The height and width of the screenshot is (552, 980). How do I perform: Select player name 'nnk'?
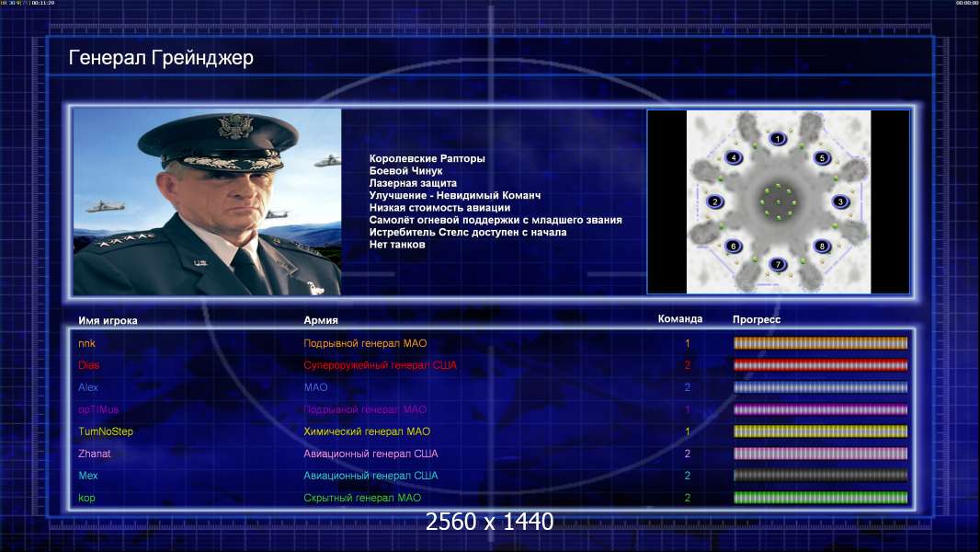pyautogui.click(x=86, y=343)
